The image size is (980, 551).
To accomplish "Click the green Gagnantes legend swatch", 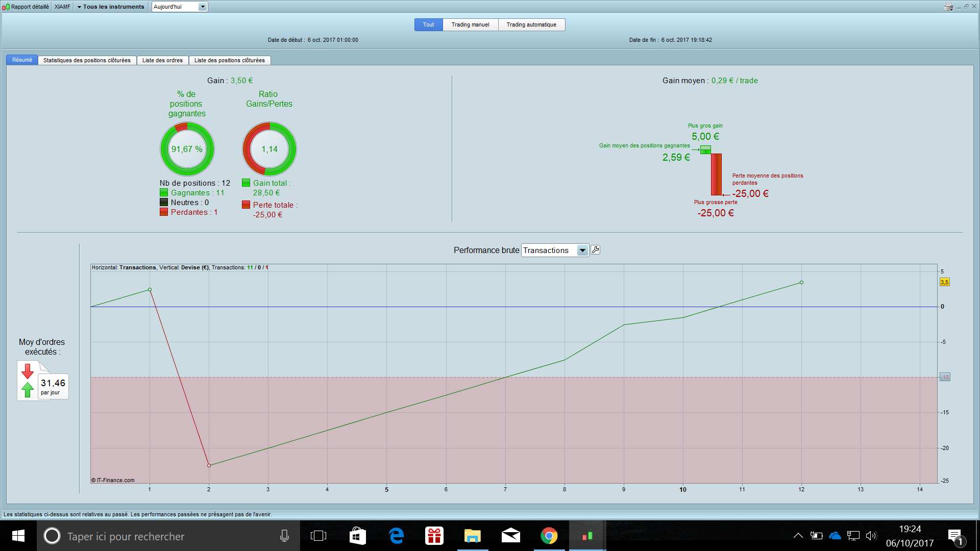I will point(164,193).
